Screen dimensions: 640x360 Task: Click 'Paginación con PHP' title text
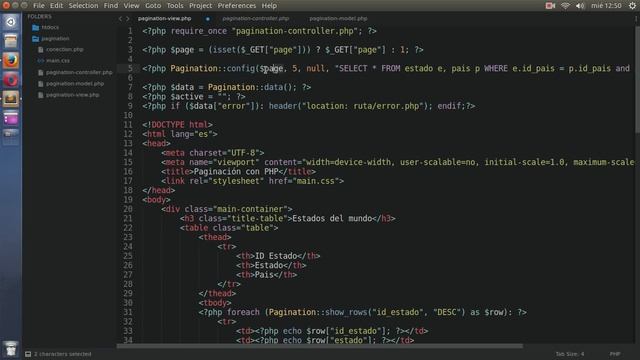tap(236, 171)
